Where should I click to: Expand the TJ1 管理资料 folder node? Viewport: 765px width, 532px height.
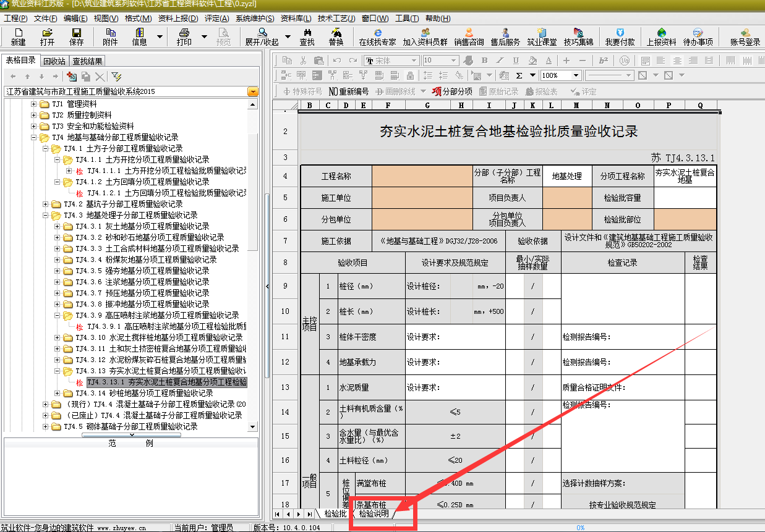coord(35,104)
